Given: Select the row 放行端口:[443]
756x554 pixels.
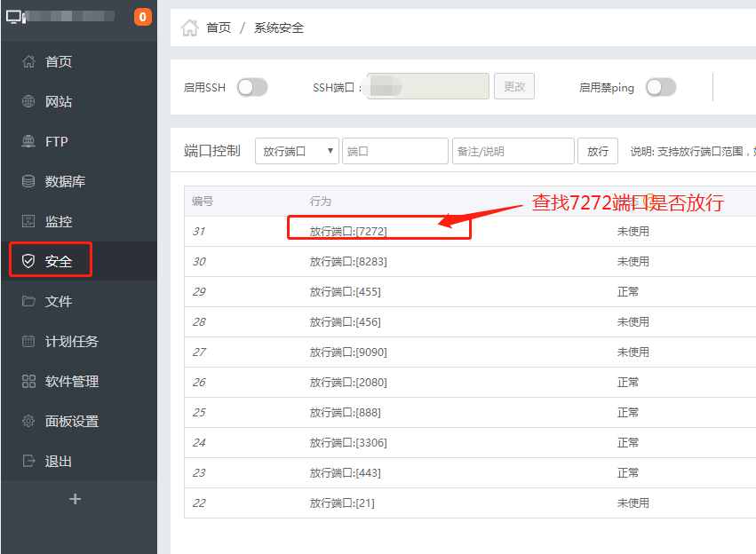Looking at the screenshot, I should (470, 473).
